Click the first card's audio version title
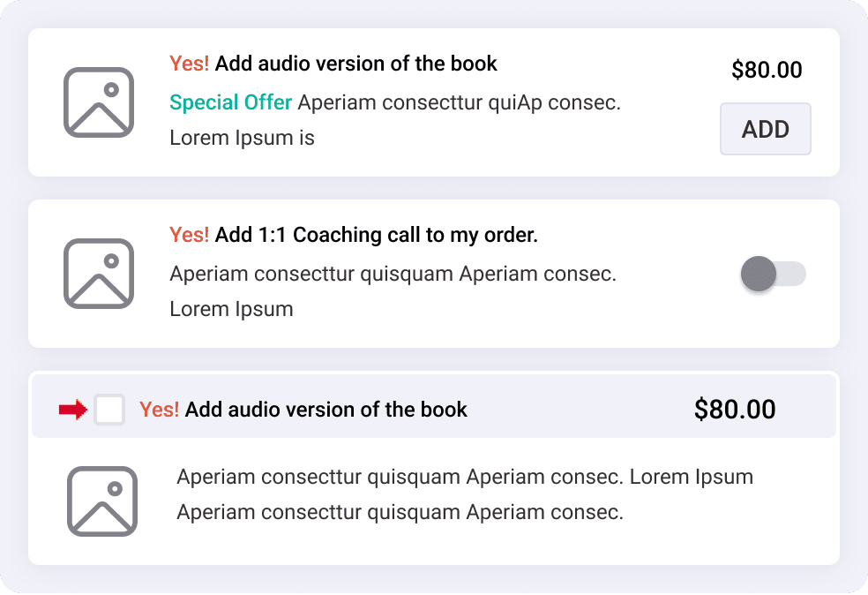Screen dimensions: 868x595 coord(333,64)
